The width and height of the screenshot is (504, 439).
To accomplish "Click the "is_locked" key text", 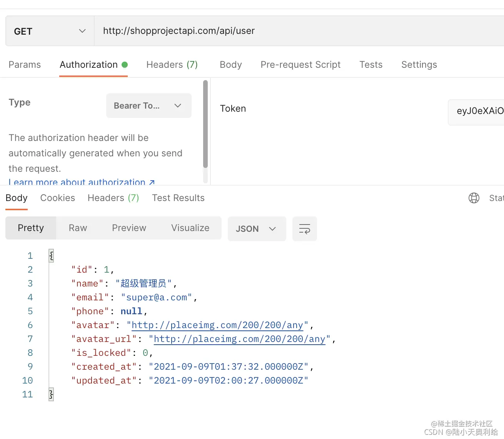I will (101, 353).
